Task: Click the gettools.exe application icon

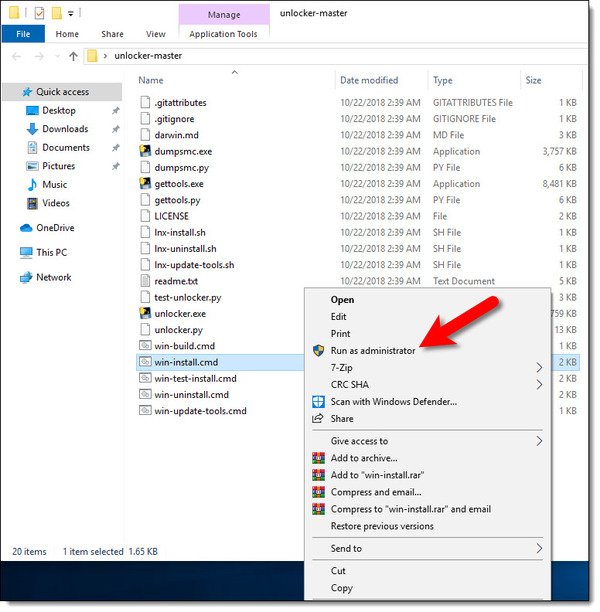Action: click(x=145, y=183)
